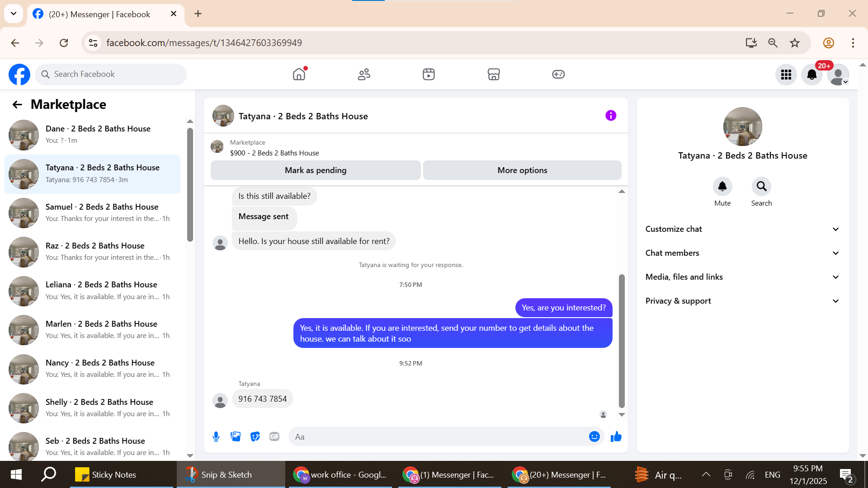The height and width of the screenshot is (488, 868).
Task: Search within the conversation
Action: (x=761, y=186)
